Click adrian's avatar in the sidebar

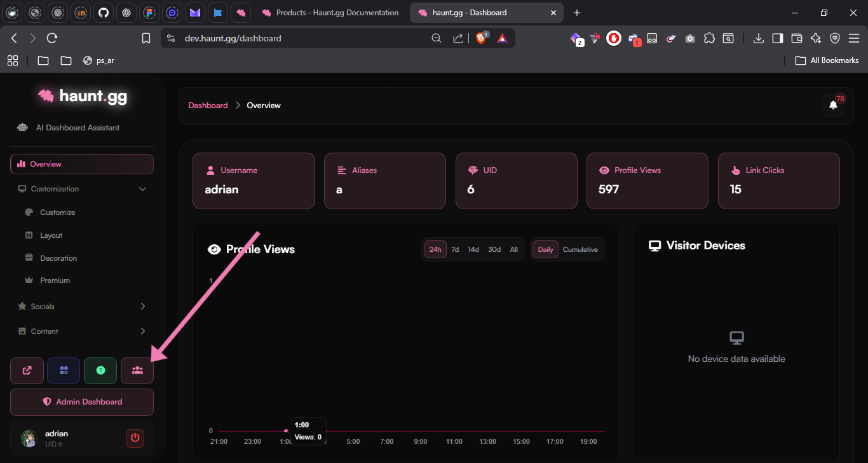[x=29, y=438]
